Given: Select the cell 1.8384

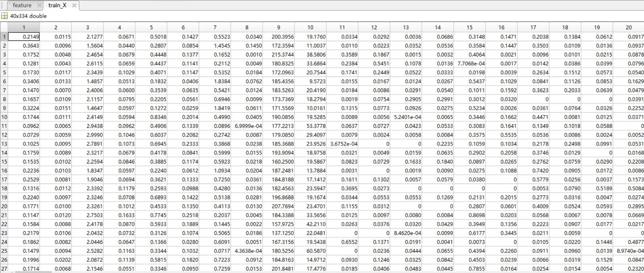Looking at the screenshot, I should point(215,81).
